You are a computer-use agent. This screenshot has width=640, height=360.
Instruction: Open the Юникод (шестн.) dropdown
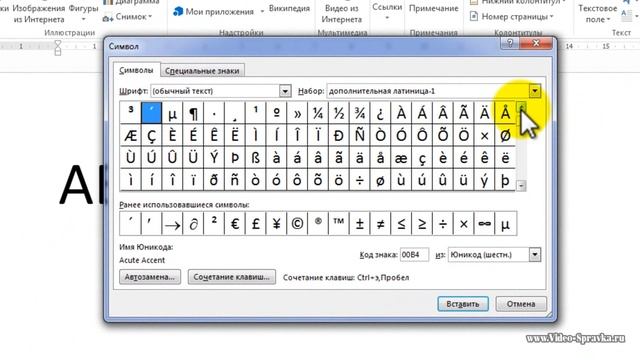pos(535,255)
